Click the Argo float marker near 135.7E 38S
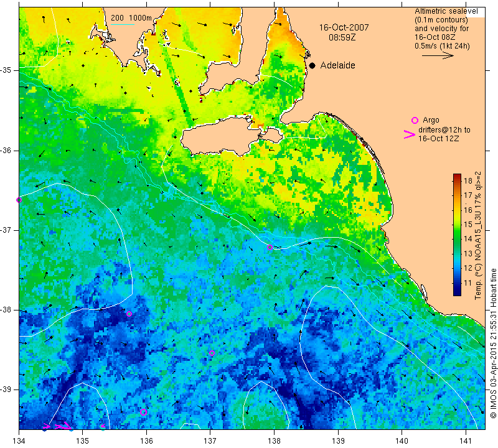This screenshot has width=498, height=448. pos(129,314)
